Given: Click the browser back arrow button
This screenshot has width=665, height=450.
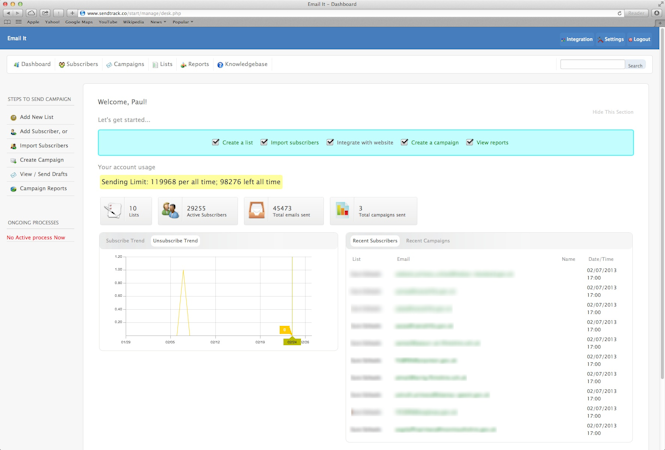Looking at the screenshot, I should [8, 13].
